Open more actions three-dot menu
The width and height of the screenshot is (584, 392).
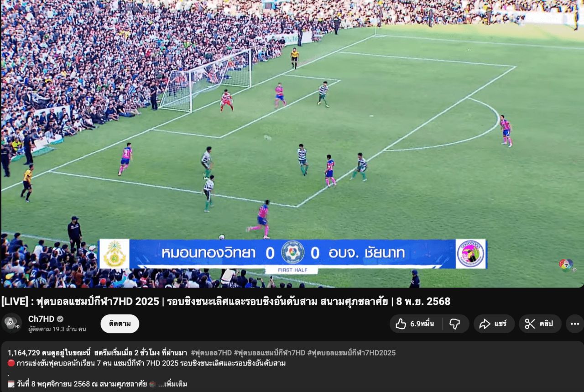pyautogui.click(x=575, y=324)
